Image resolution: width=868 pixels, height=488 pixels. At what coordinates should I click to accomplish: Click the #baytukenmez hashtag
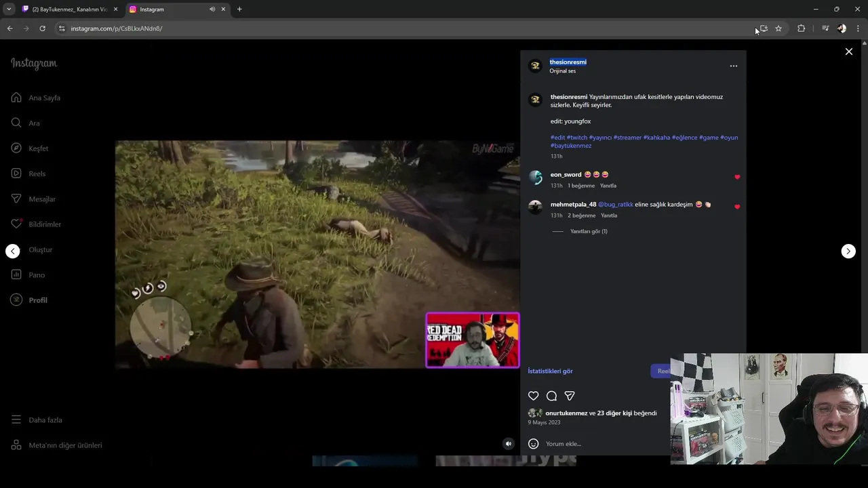(571, 146)
